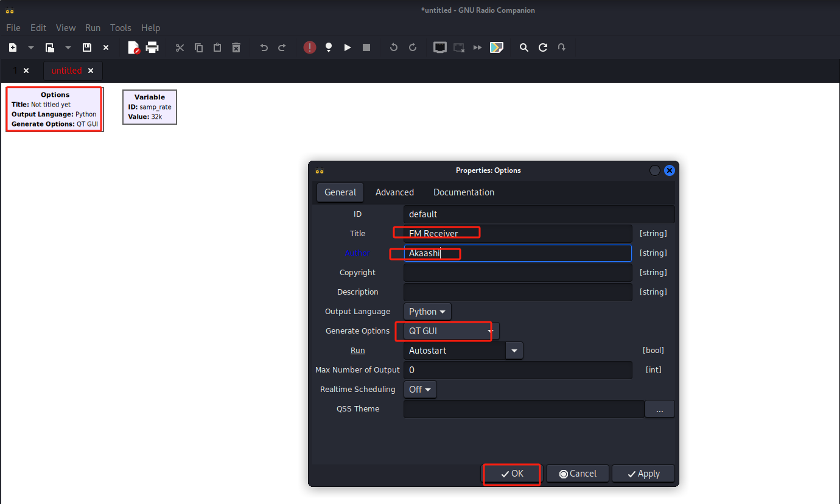
Task: Click the Rotate clockwise icon
Action: tap(413, 47)
